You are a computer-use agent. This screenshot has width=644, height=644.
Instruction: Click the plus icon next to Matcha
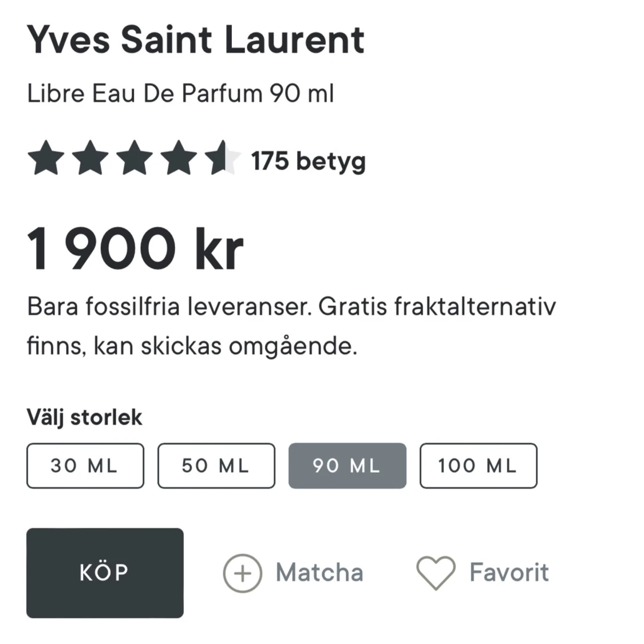click(x=243, y=573)
